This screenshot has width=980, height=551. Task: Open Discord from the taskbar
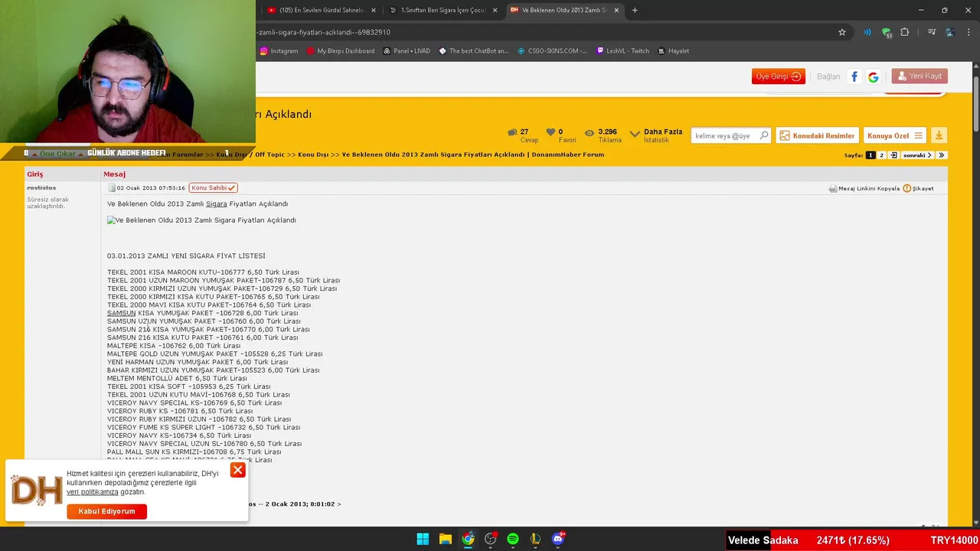558,539
